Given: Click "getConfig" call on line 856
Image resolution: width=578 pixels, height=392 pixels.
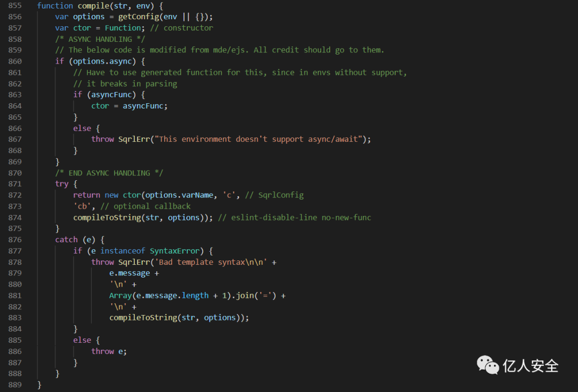Looking at the screenshot, I should click(139, 17).
